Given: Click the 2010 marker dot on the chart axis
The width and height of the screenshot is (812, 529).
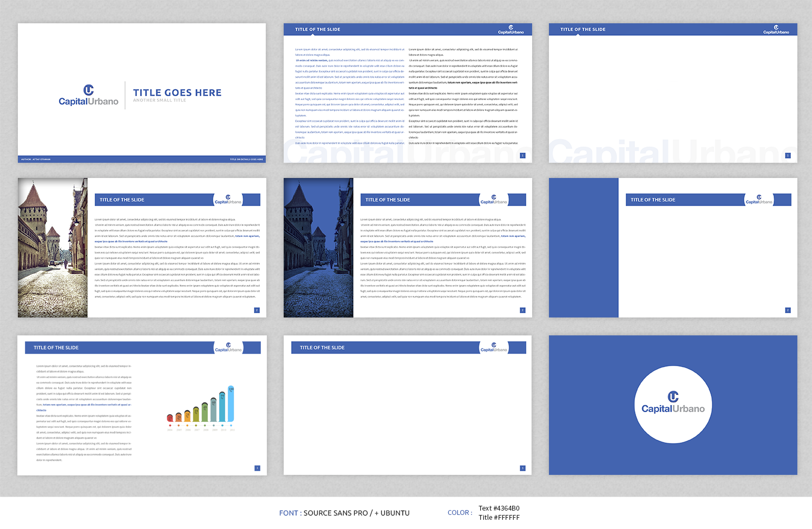Looking at the screenshot, I should tap(222, 425).
